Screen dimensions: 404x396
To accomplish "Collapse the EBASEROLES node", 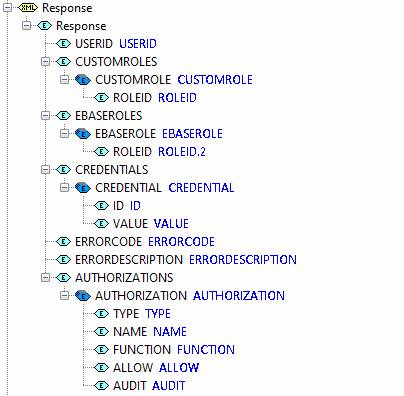I will click(45, 116).
